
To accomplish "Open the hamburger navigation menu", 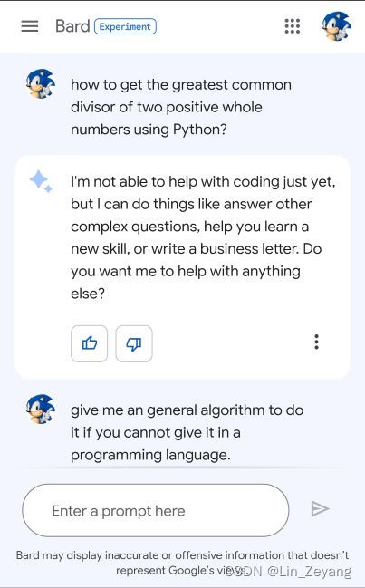I will click(30, 26).
